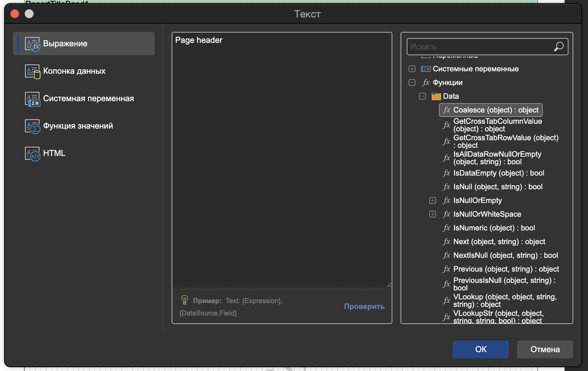Click the lightbulb hint icon
This screenshot has width=588, height=371.
tap(185, 300)
